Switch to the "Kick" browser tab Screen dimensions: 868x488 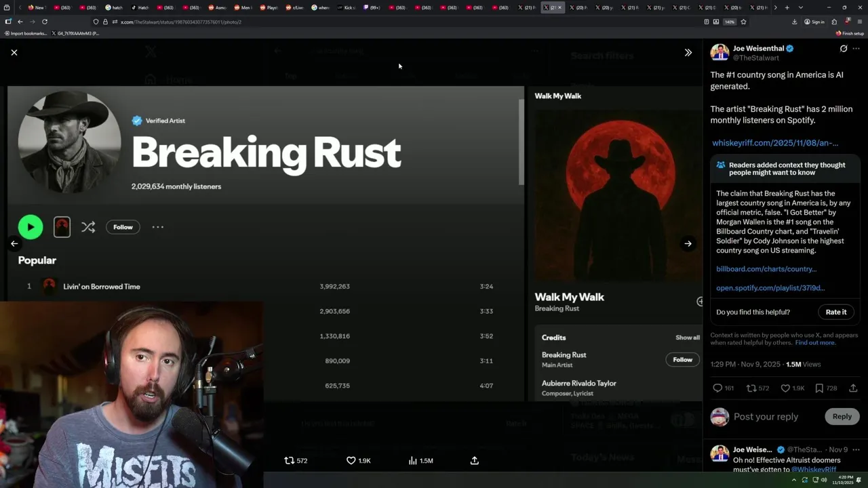(346, 7)
